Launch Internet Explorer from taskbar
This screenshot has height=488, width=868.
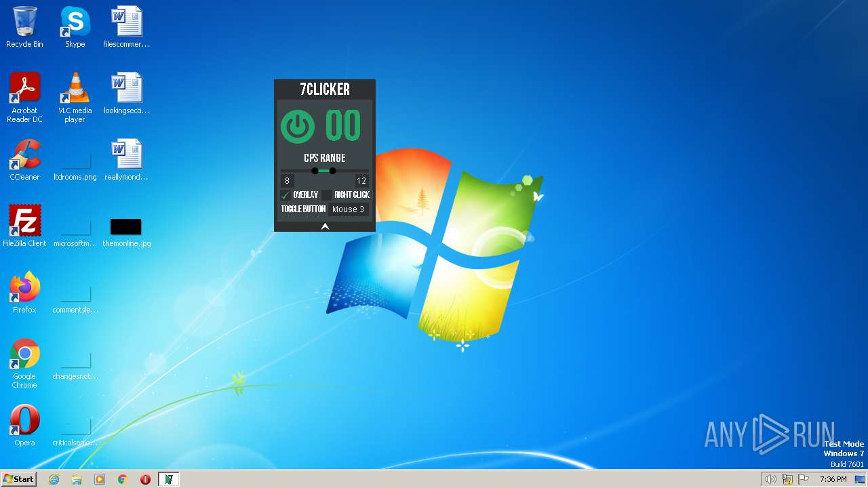pyautogui.click(x=54, y=479)
